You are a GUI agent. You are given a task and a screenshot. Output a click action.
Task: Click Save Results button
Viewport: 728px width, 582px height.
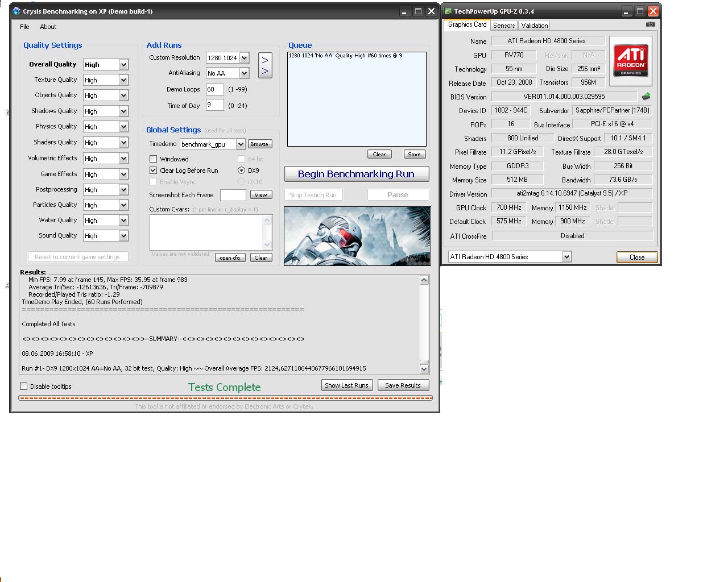[x=403, y=385]
